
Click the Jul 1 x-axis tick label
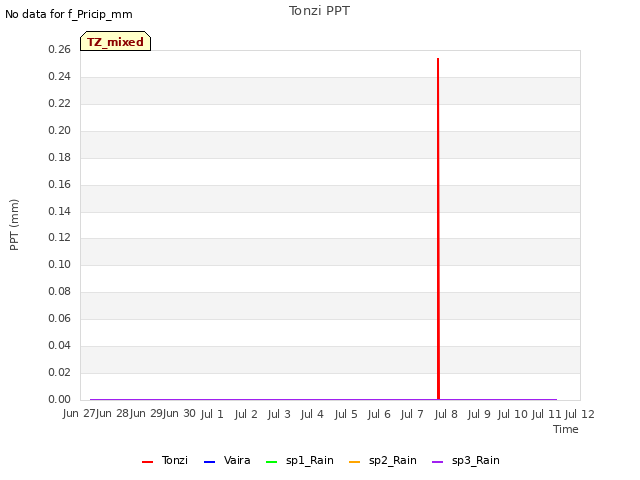tap(212, 414)
